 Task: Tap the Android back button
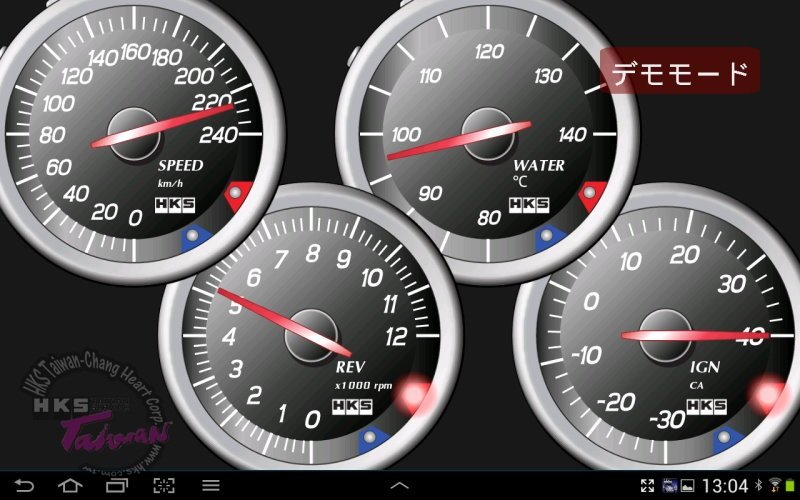click(23, 485)
